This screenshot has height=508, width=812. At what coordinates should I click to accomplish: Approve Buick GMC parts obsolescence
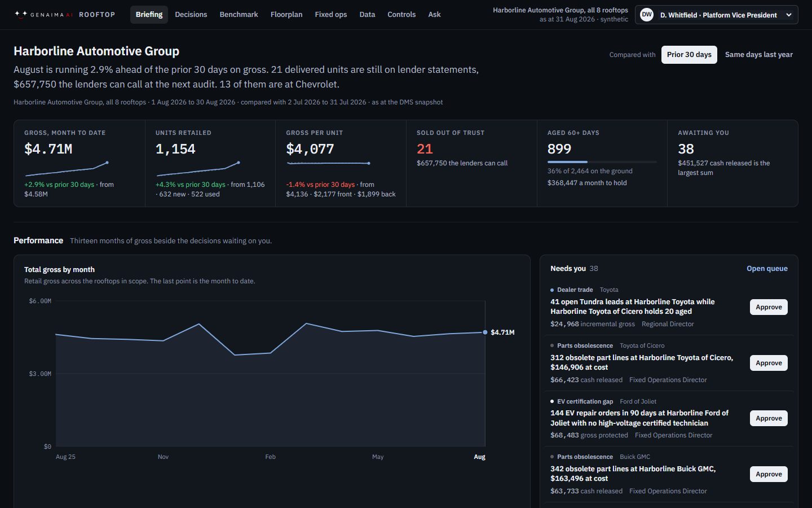769,474
